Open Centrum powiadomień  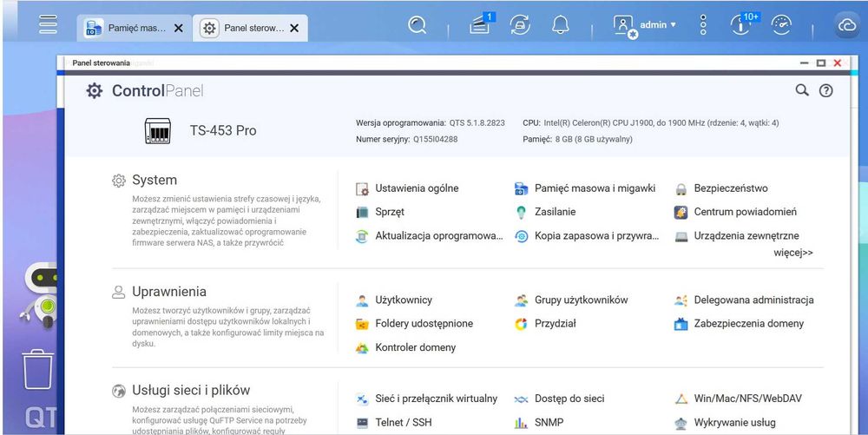point(746,212)
